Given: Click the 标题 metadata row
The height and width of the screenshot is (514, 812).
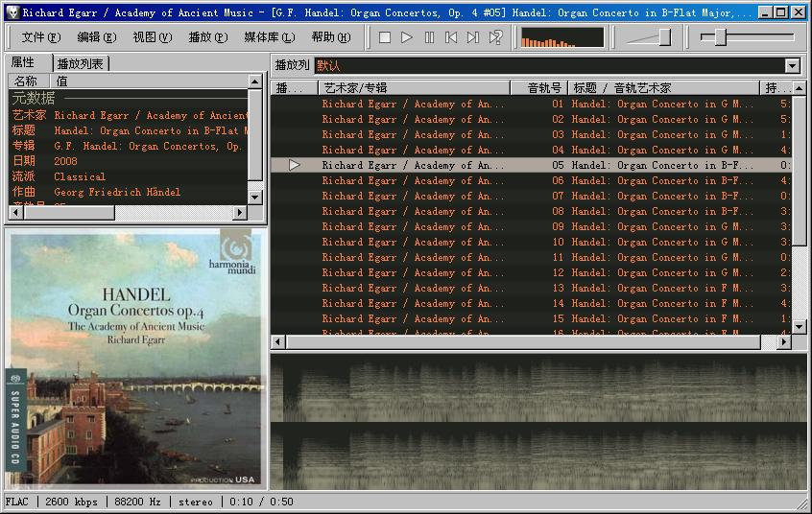Looking at the screenshot, I should point(129,131).
